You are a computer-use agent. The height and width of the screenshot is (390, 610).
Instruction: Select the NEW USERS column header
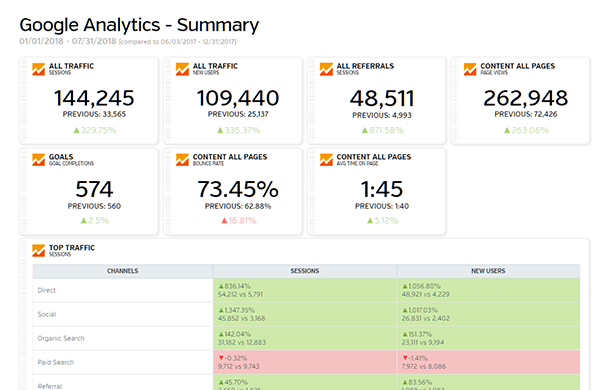click(x=489, y=271)
